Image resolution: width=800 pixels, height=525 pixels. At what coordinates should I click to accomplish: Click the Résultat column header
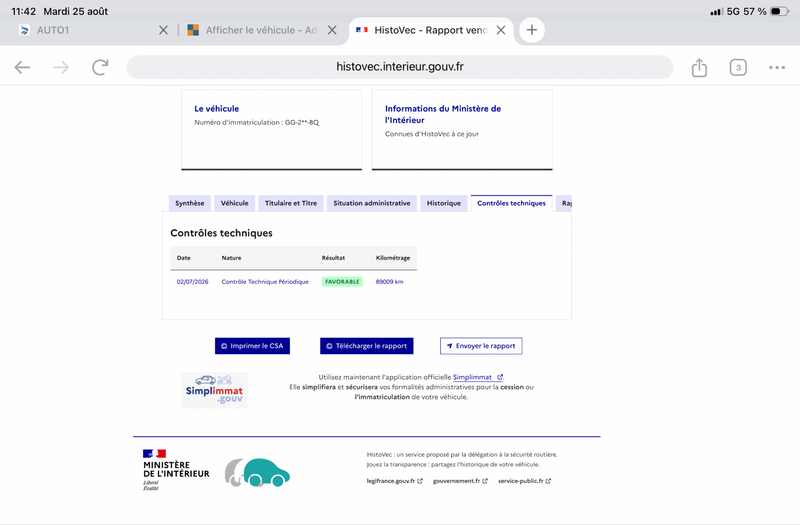(333, 258)
